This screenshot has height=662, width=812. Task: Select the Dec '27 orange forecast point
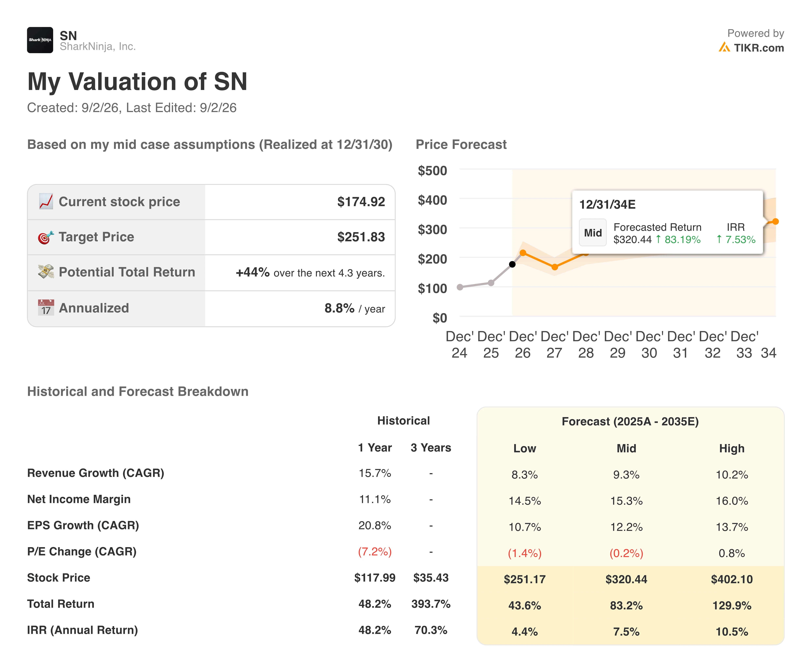pyautogui.click(x=555, y=267)
